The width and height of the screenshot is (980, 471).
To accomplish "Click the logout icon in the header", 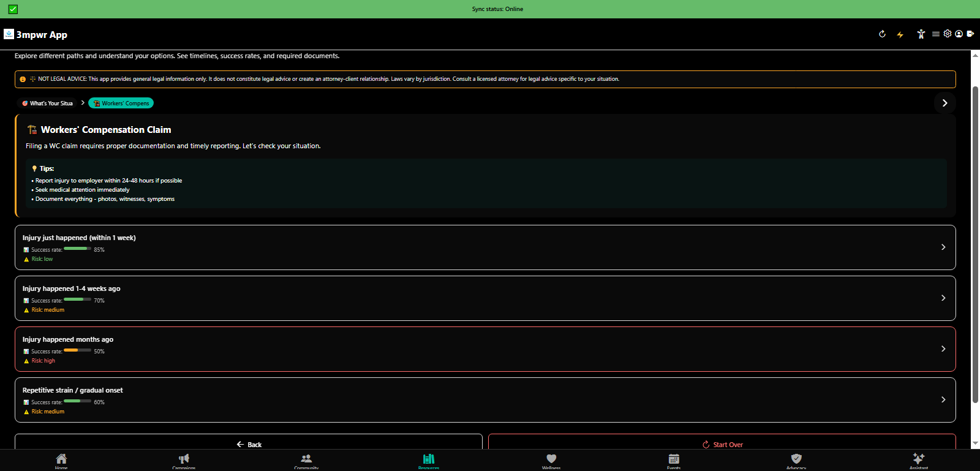I will point(970,34).
